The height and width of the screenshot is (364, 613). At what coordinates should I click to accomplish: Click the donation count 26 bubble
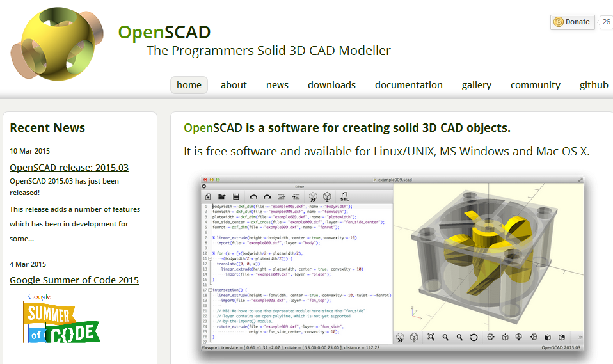point(607,22)
